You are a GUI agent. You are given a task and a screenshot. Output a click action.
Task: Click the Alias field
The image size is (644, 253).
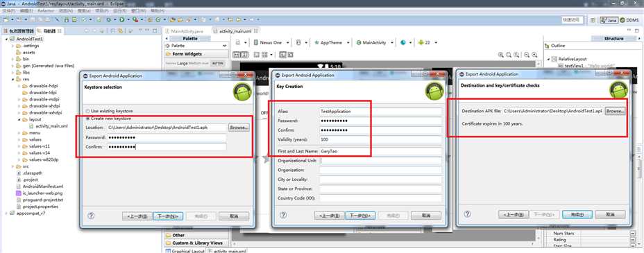tap(380, 111)
